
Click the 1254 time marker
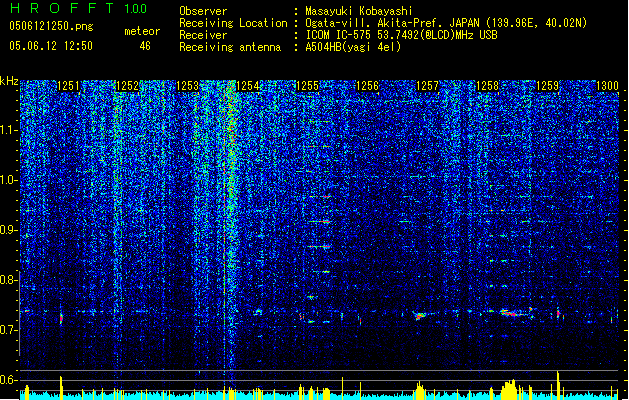tap(248, 86)
